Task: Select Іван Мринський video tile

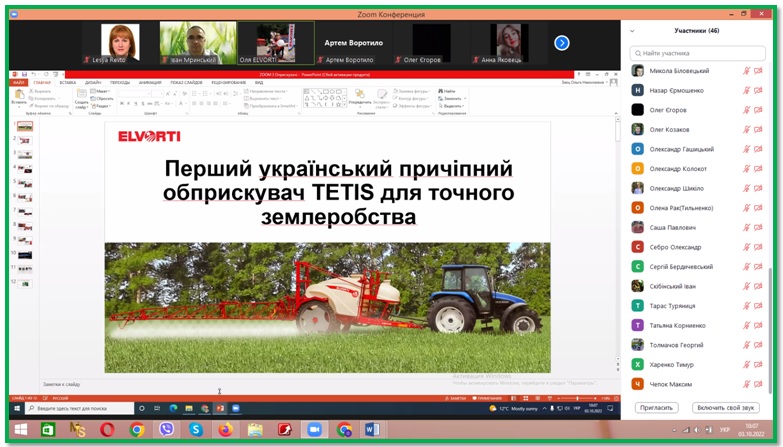Action: 198,43
